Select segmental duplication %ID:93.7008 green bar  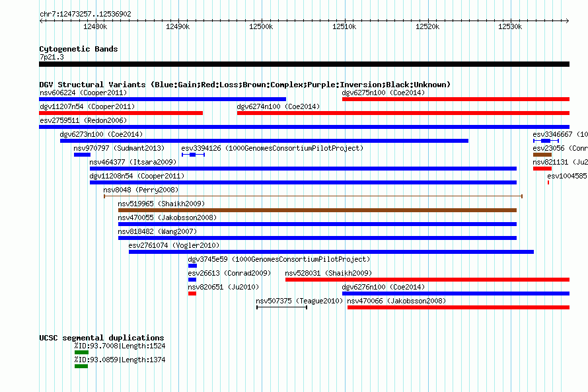pyautogui.click(x=81, y=352)
